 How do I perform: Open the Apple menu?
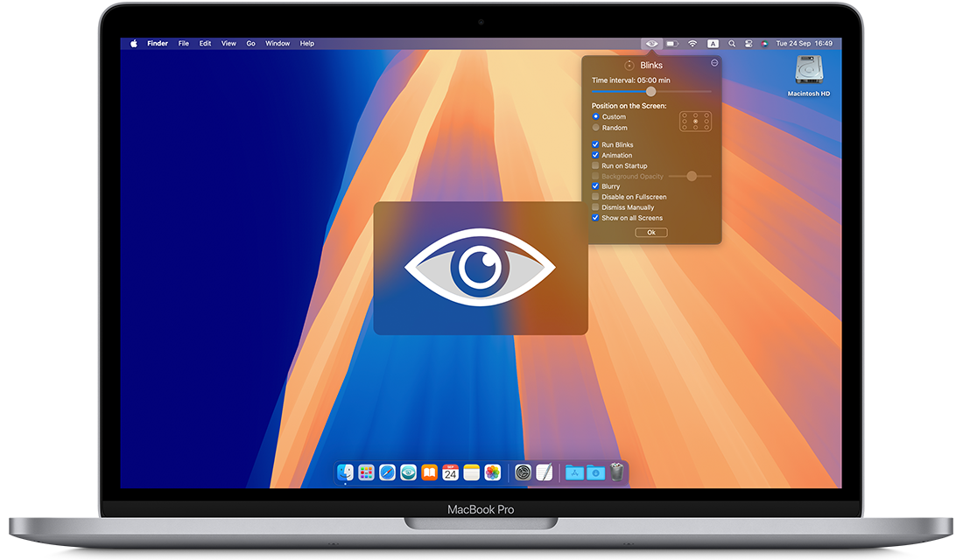134,43
